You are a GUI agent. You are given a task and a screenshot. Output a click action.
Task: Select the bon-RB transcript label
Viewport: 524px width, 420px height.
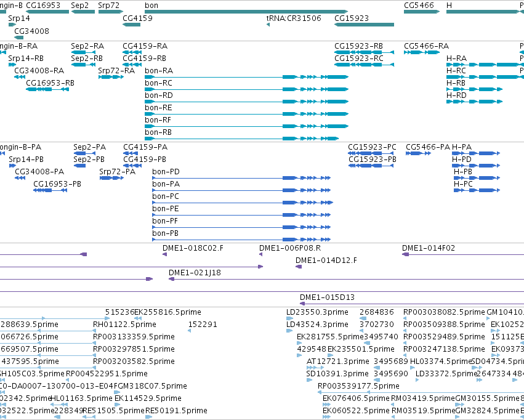click(158, 132)
